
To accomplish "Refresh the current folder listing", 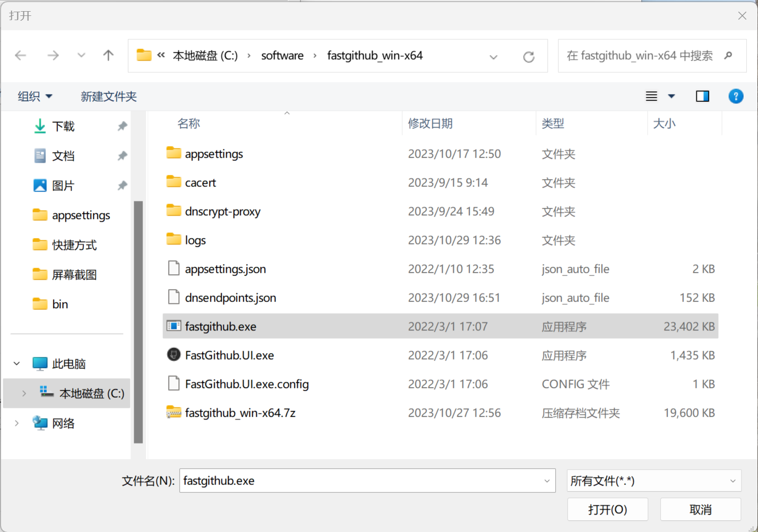I will [x=528, y=57].
